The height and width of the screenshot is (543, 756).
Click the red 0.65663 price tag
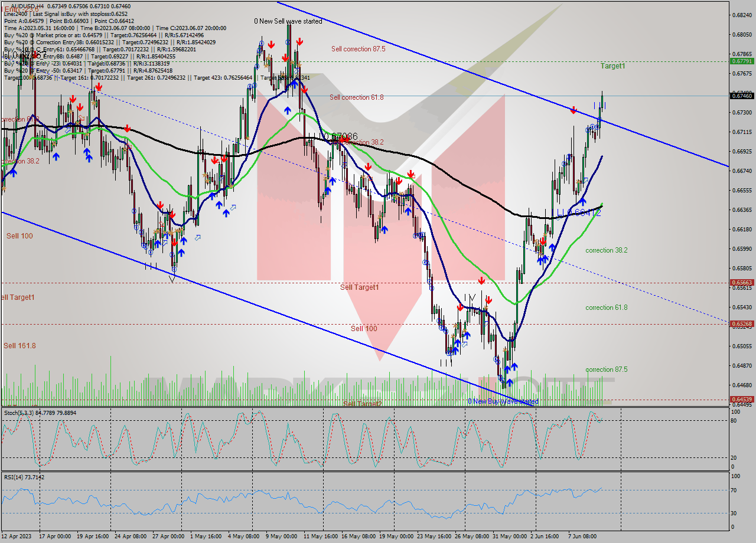click(742, 283)
